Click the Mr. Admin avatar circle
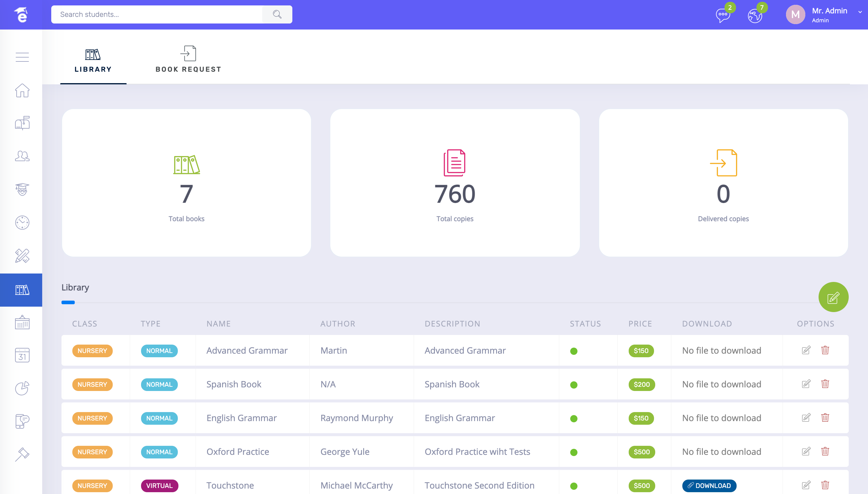The height and width of the screenshot is (494, 868). coord(795,14)
